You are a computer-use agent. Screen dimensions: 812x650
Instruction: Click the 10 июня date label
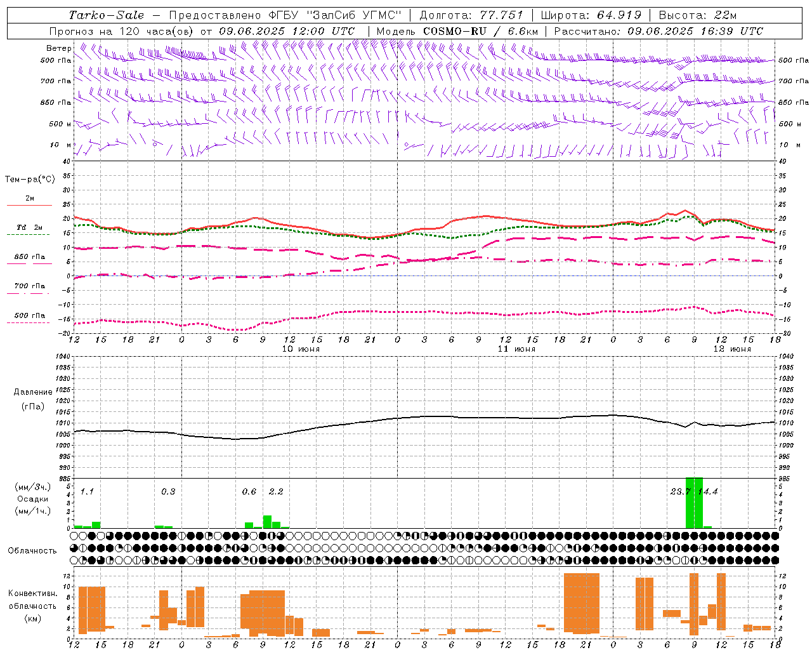[x=301, y=349]
